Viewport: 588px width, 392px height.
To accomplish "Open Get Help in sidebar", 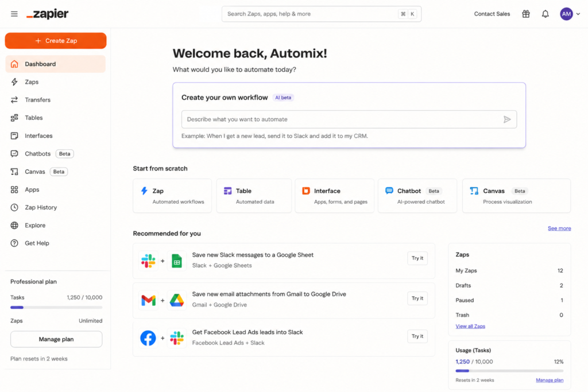I will (56, 243).
